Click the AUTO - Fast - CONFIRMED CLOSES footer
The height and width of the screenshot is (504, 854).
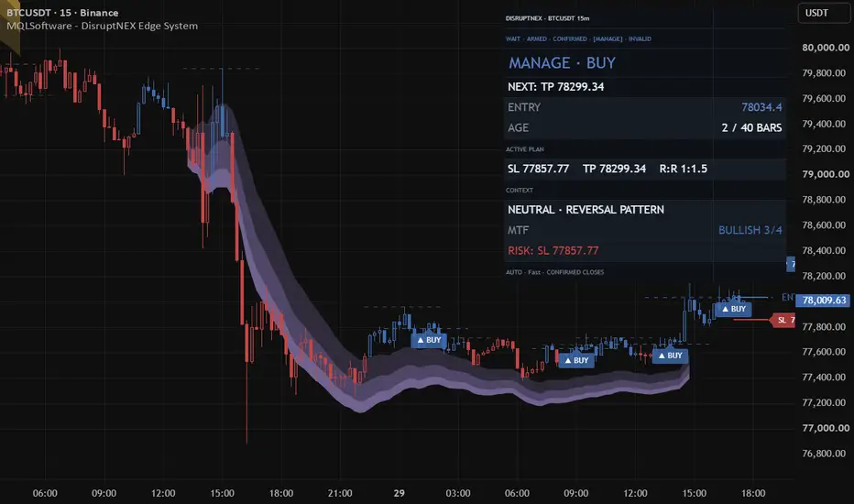point(554,272)
